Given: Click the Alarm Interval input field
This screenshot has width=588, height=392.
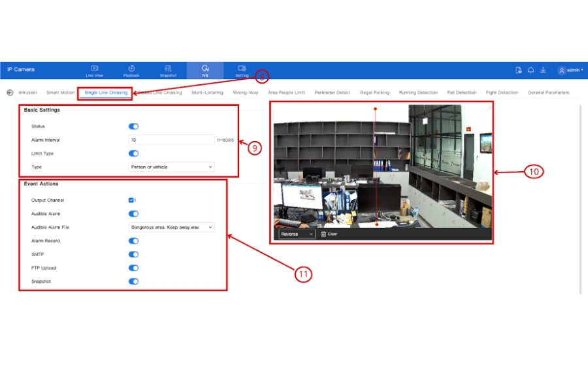Looking at the screenshot, I should tap(171, 140).
